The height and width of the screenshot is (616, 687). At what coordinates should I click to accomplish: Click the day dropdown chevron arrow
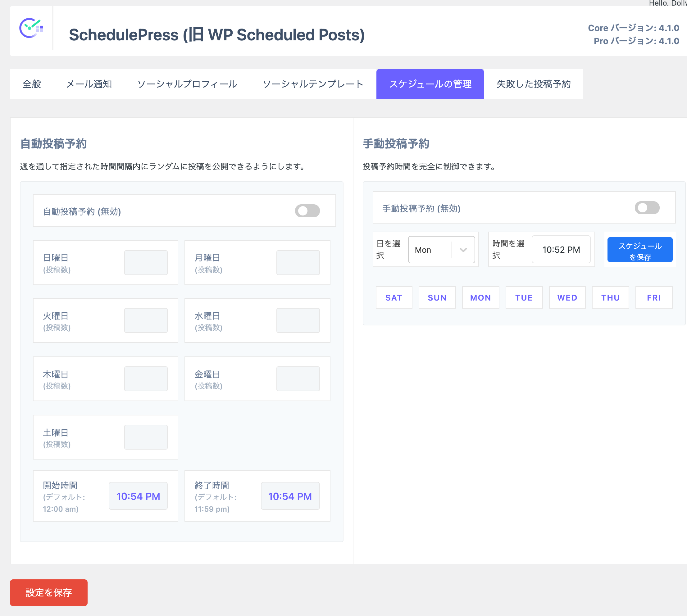[463, 250]
